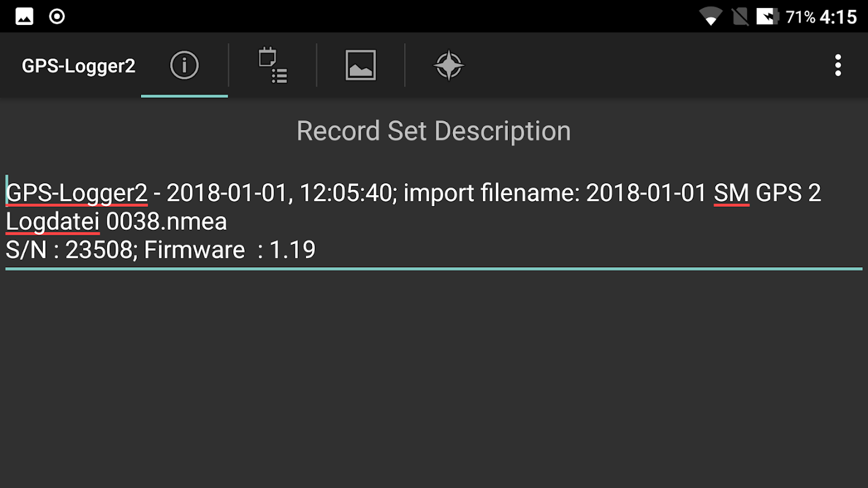Tap the underlined word SM in description

[x=731, y=193]
